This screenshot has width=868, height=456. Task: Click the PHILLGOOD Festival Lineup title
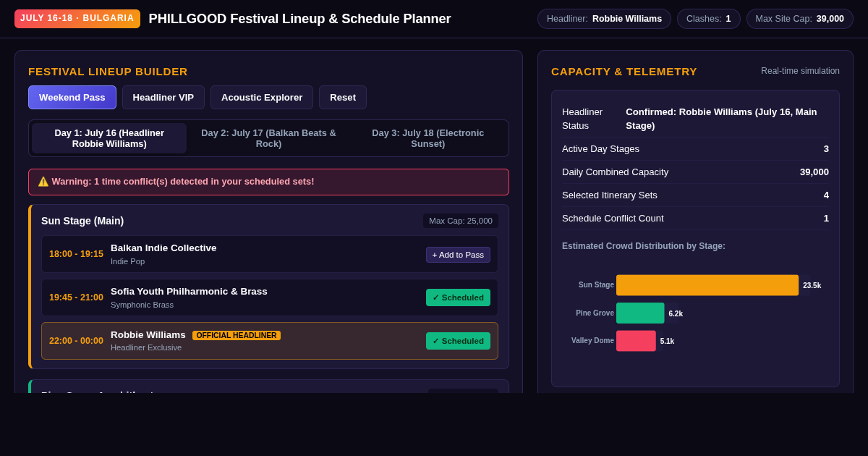(x=299, y=19)
